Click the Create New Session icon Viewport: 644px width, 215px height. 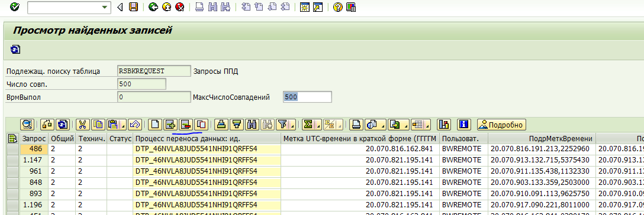coord(304,7)
